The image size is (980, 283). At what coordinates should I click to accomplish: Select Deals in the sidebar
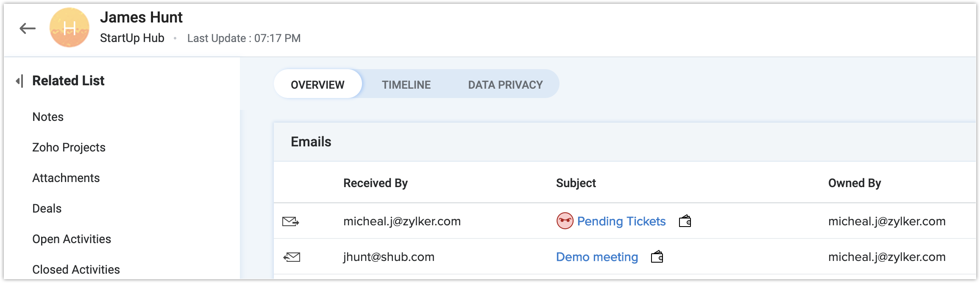[x=47, y=209]
